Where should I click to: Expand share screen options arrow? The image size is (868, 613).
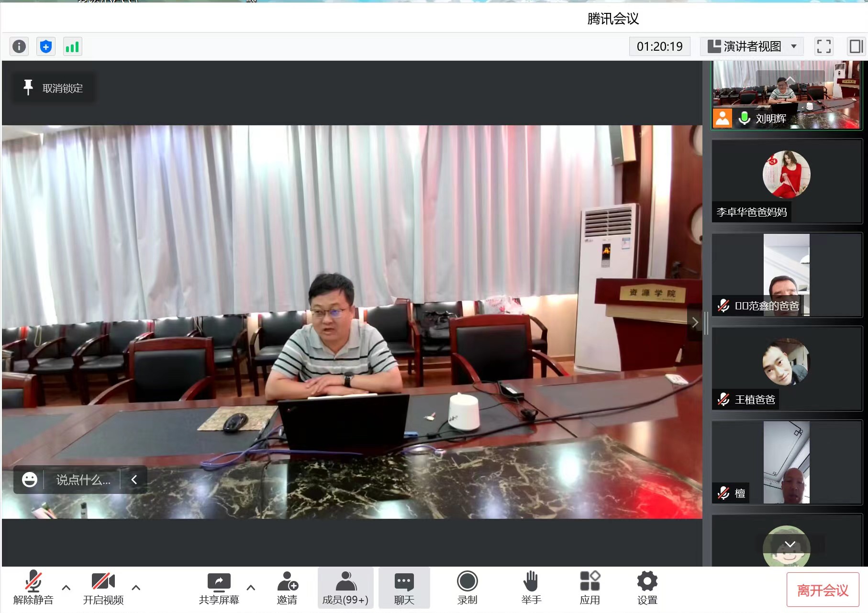tap(251, 588)
